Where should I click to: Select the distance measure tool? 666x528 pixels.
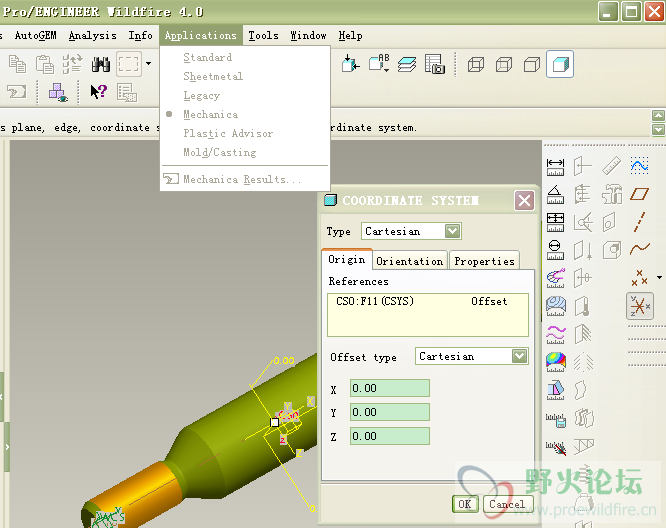(556, 167)
